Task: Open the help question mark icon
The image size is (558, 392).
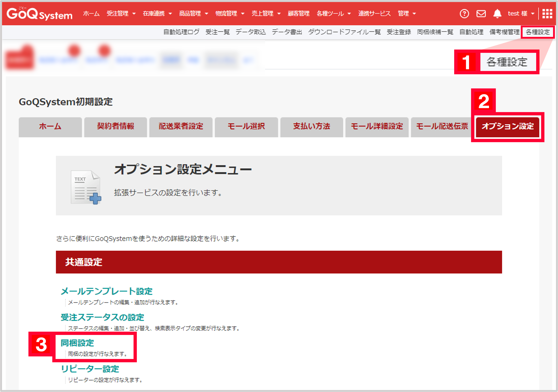Action: pos(464,14)
